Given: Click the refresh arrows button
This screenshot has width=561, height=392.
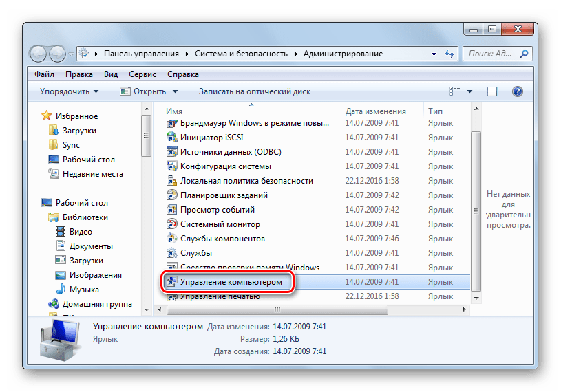Looking at the screenshot, I should point(449,54).
